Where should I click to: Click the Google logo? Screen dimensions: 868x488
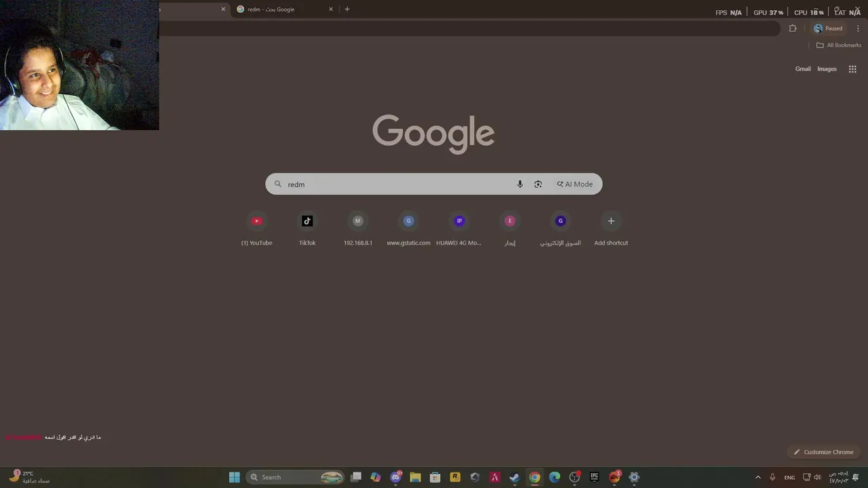tap(433, 134)
